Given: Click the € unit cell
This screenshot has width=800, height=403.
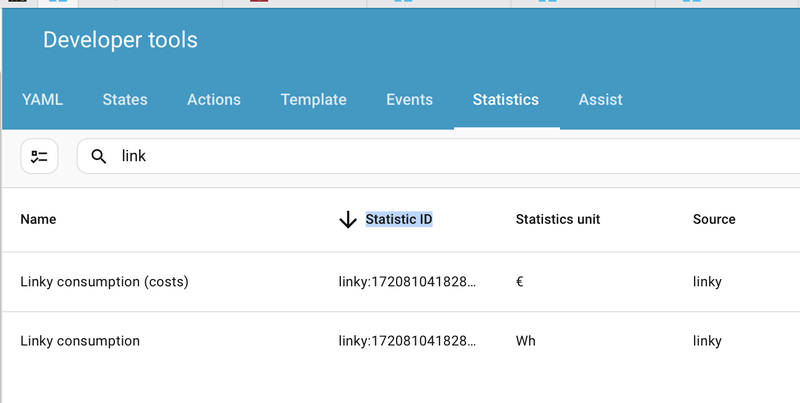Looking at the screenshot, I should (520, 282).
